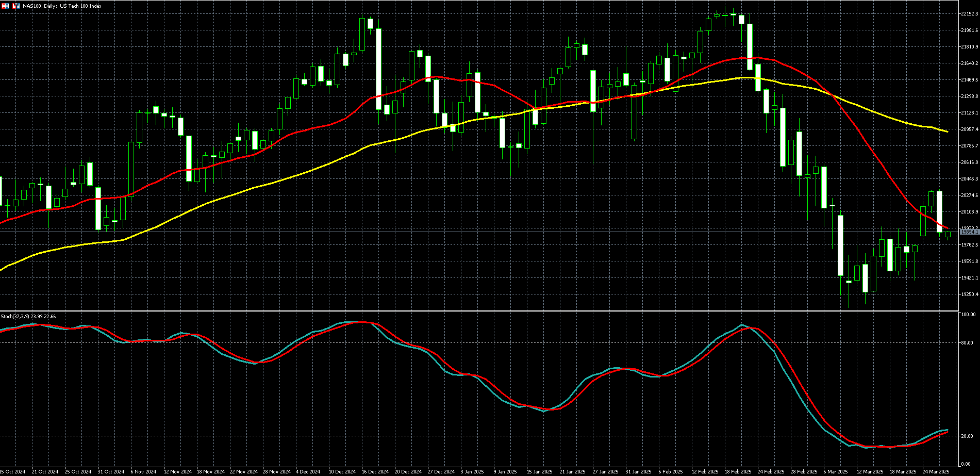
Task: Click the 22152.3 price label
Action: click(x=969, y=14)
